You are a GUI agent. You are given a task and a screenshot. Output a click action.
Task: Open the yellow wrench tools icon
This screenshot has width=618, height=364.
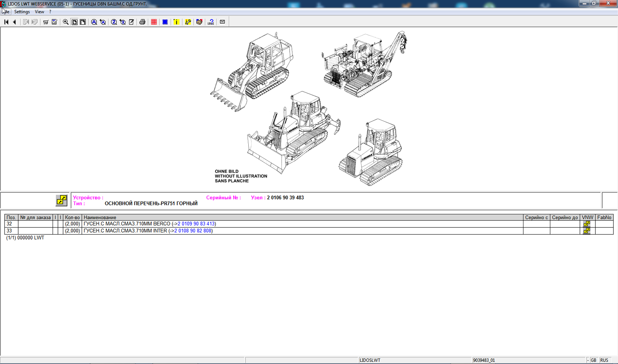point(188,22)
